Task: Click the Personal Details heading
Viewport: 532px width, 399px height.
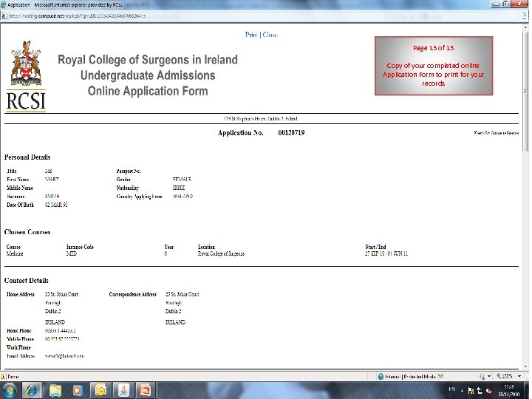Action: click(27, 157)
